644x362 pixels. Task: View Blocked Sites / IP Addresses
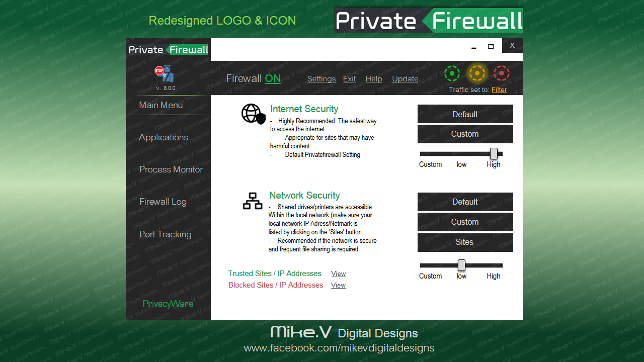[338, 286]
